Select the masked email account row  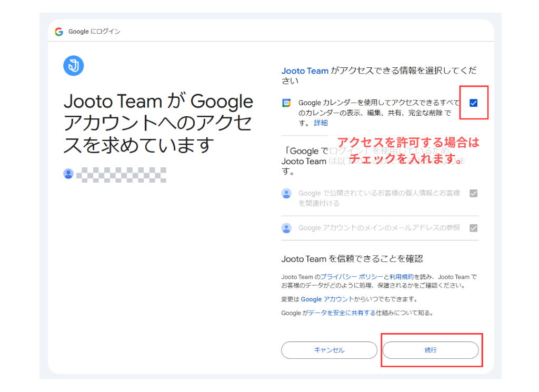pos(121,174)
